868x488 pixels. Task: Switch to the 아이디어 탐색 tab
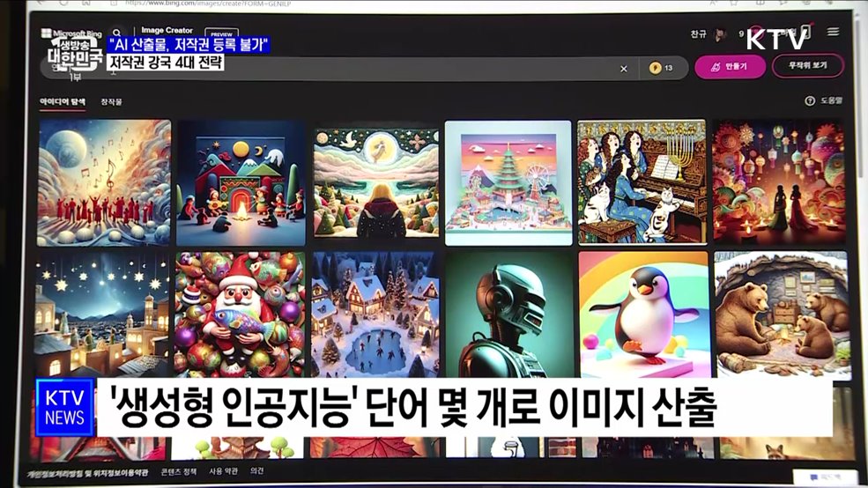click(x=63, y=102)
